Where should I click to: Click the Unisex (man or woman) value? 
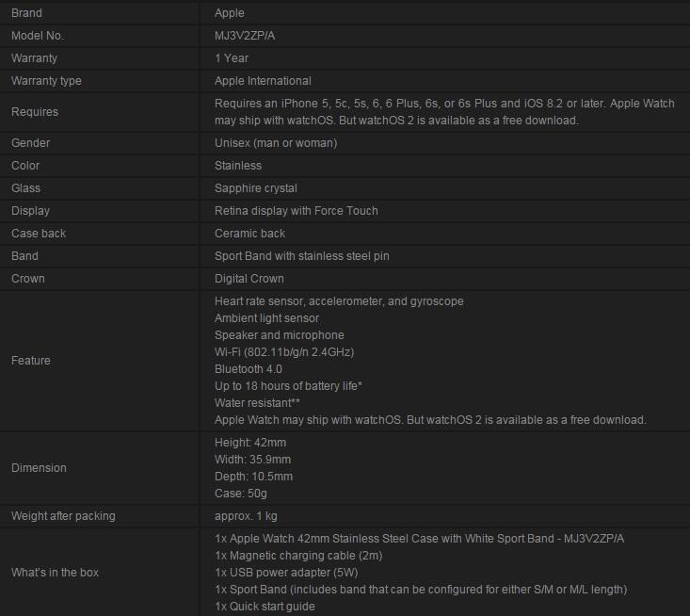pos(276,143)
